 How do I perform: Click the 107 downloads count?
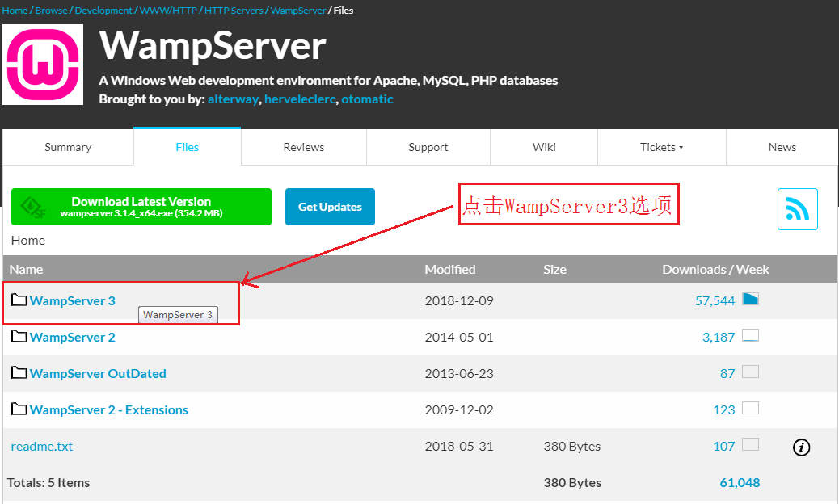click(724, 447)
